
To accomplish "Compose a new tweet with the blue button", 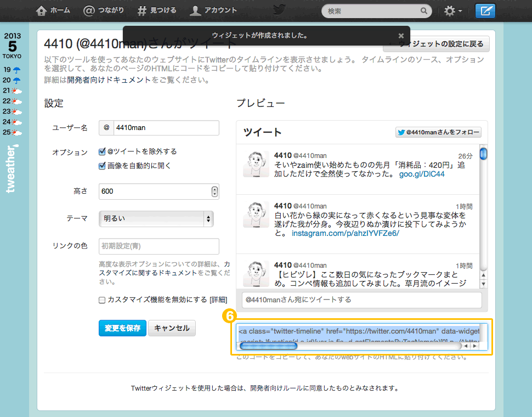I will tap(485, 11).
